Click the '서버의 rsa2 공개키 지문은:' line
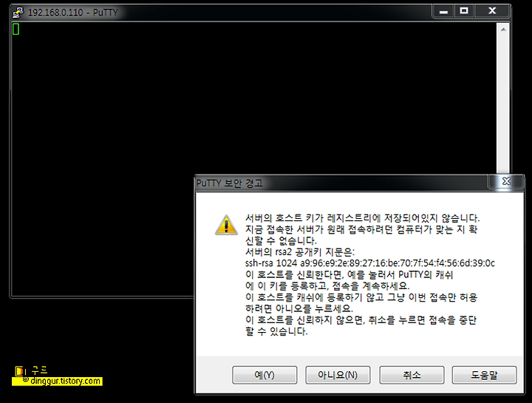This screenshot has height=403, width=532. (x=299, y=252)
